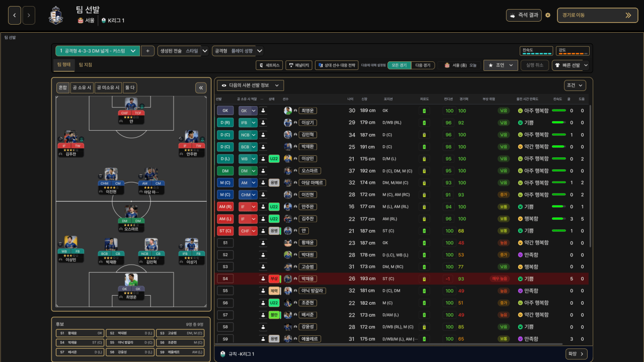
Task: Expand the 공격형 플레이 성향 dropdown
Action: tap(237, 51)
